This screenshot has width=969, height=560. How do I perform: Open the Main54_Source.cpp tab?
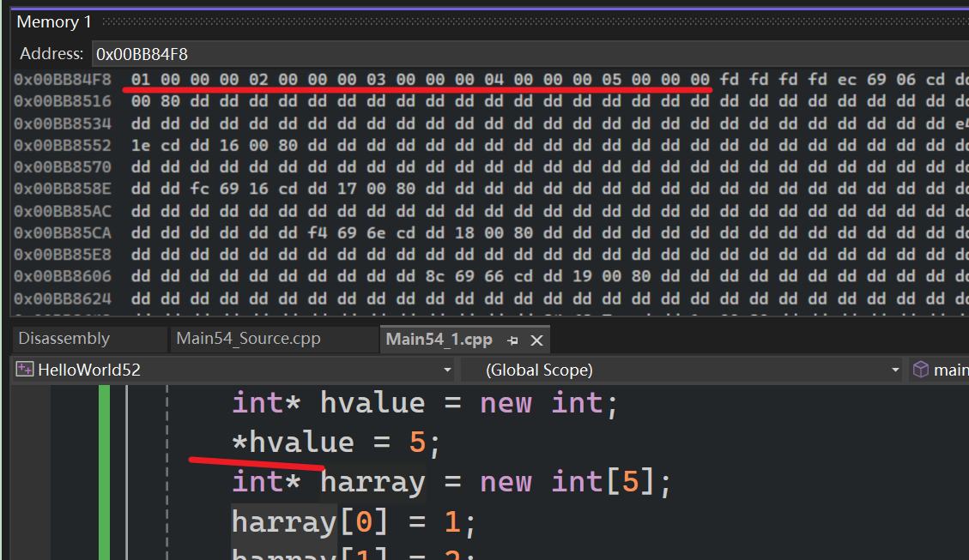click(248, 339)
